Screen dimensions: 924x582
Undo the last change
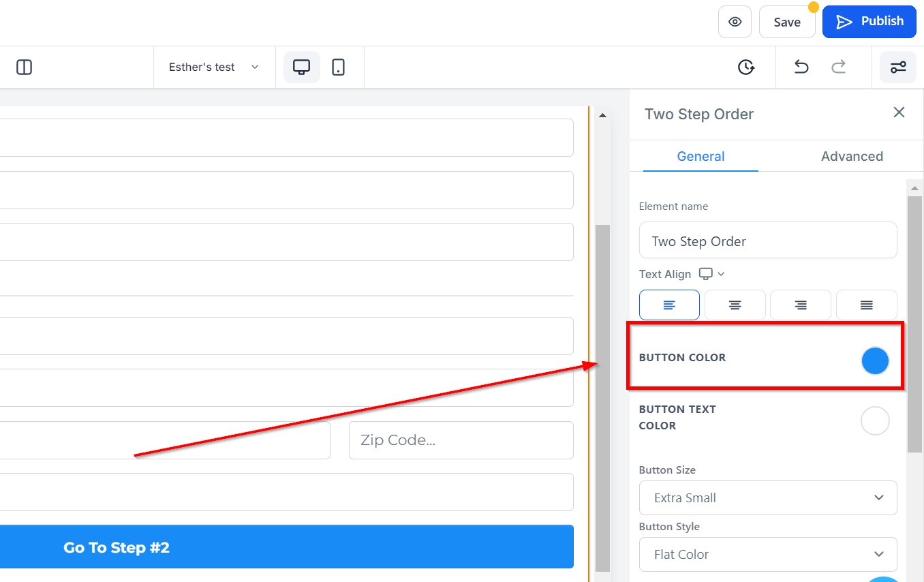(801, 67)
